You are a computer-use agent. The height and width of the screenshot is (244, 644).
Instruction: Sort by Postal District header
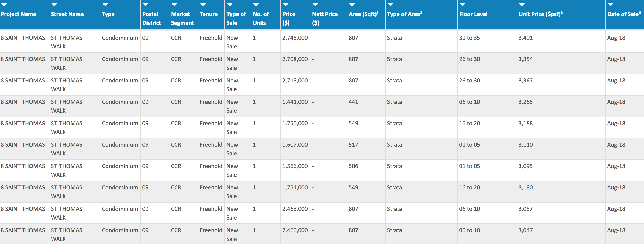152,19
